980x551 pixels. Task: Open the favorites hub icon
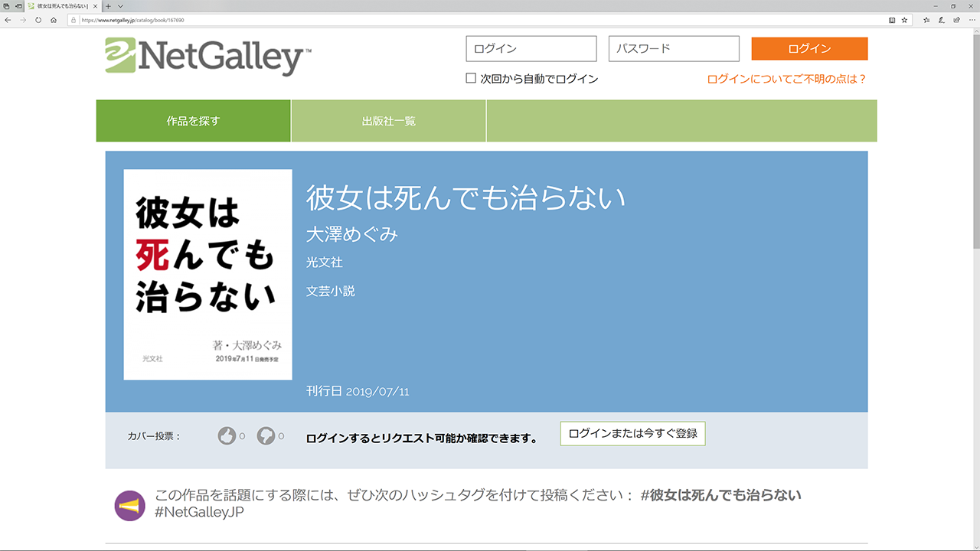[926, 20]
